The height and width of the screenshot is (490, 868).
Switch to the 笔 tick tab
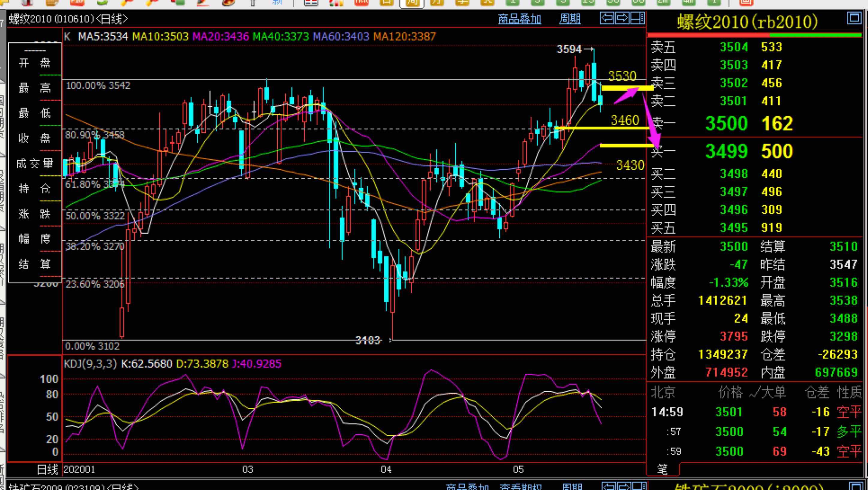tap(663, 469)
